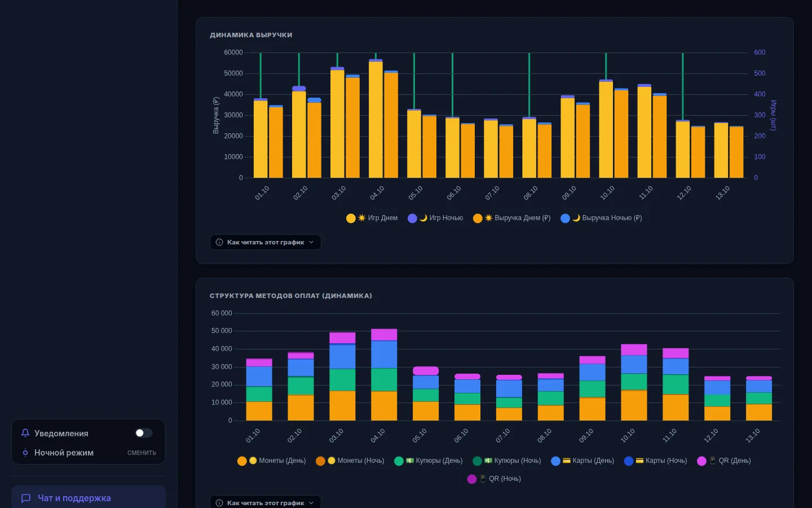
Task: Toggle the Уведомления notifications switch
Action: tap(144, 433)
